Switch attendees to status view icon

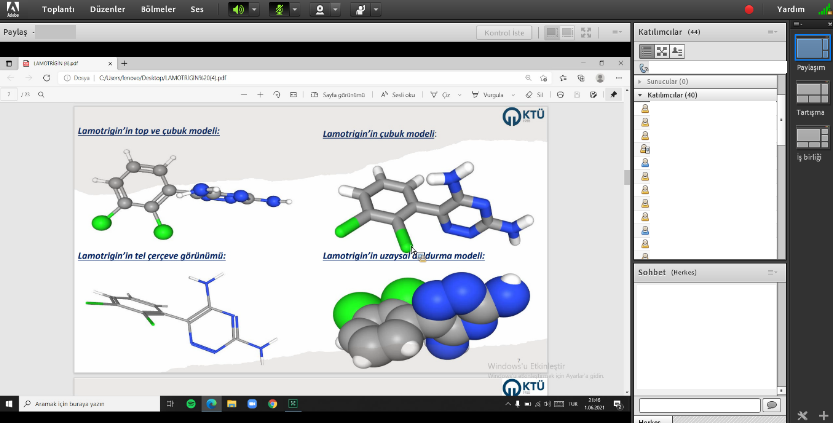(677, 51)
